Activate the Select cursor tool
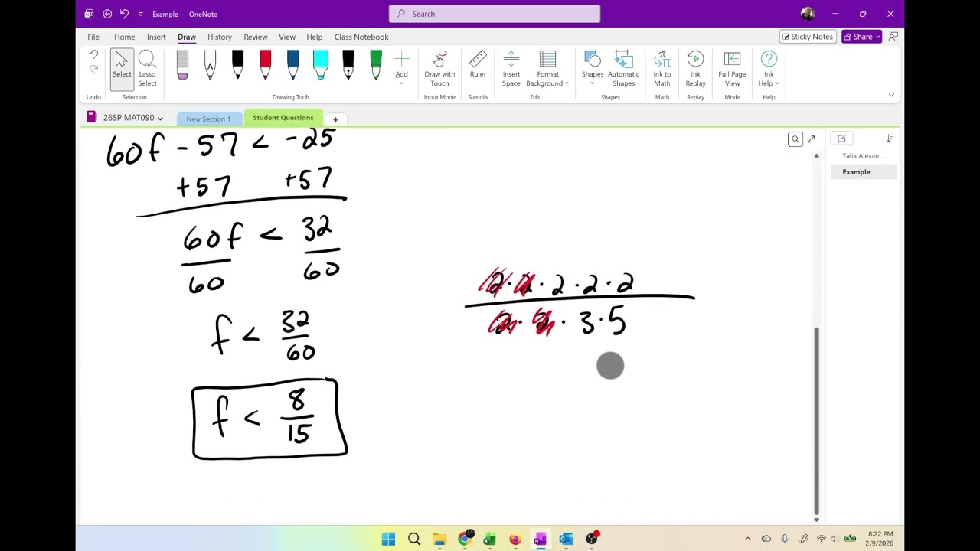The image size is (980, 551). point(122,70)
